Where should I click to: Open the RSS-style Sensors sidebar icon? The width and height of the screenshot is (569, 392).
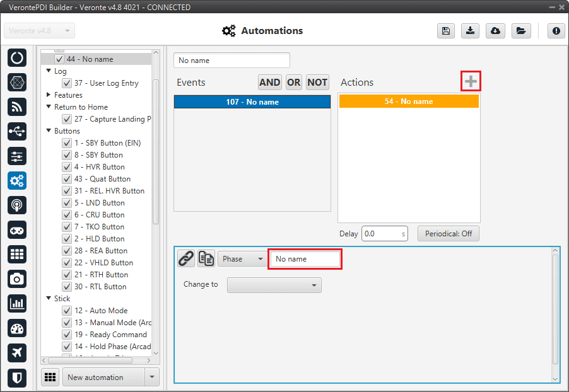point(16,107)
